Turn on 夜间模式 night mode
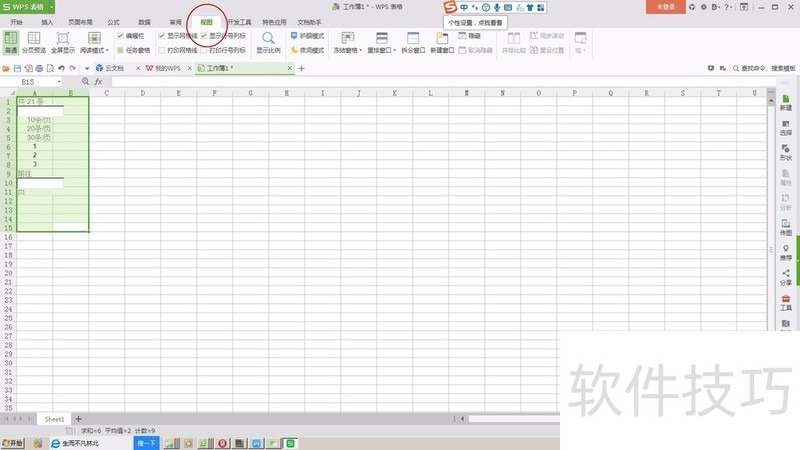The width and height of the screenshot is (800, 450). 307,50
